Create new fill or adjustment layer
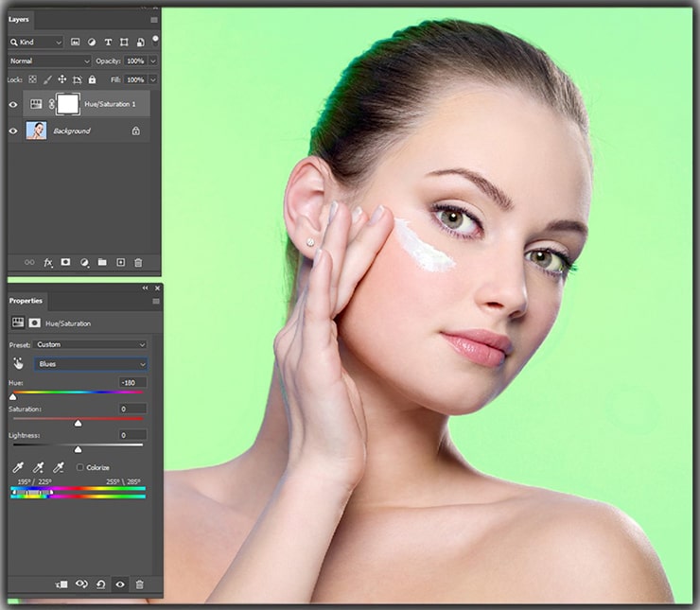700x610 pixels. click(84, 262)
